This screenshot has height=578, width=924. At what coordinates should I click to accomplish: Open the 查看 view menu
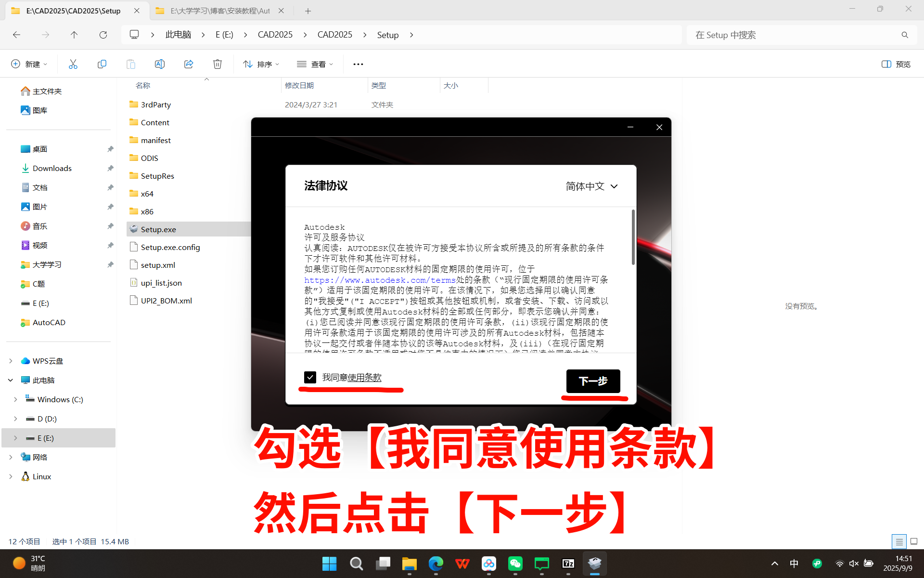[x=315, y=64]
